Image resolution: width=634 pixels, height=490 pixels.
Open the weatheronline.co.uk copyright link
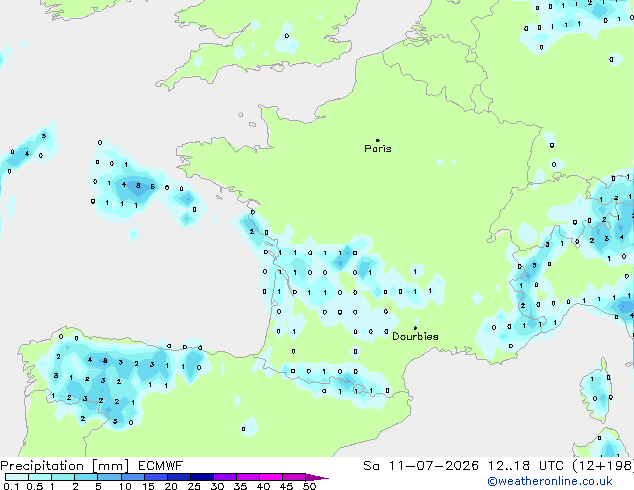point(550,481)
